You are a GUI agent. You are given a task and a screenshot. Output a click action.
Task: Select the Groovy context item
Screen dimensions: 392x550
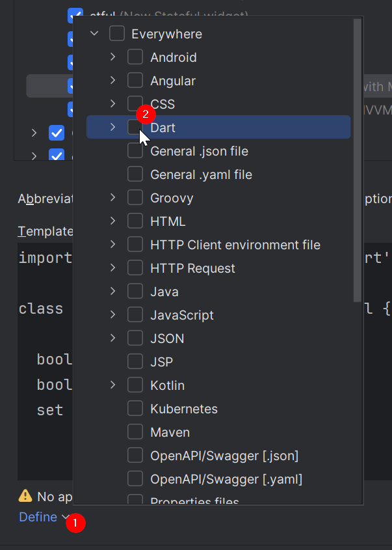point(172,198)
